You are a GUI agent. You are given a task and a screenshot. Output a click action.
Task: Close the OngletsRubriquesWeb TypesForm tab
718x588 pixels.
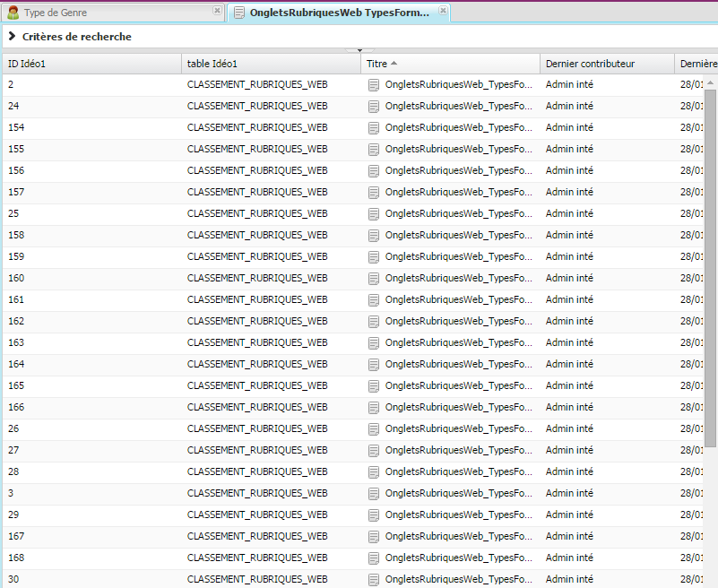coord(443,11)
